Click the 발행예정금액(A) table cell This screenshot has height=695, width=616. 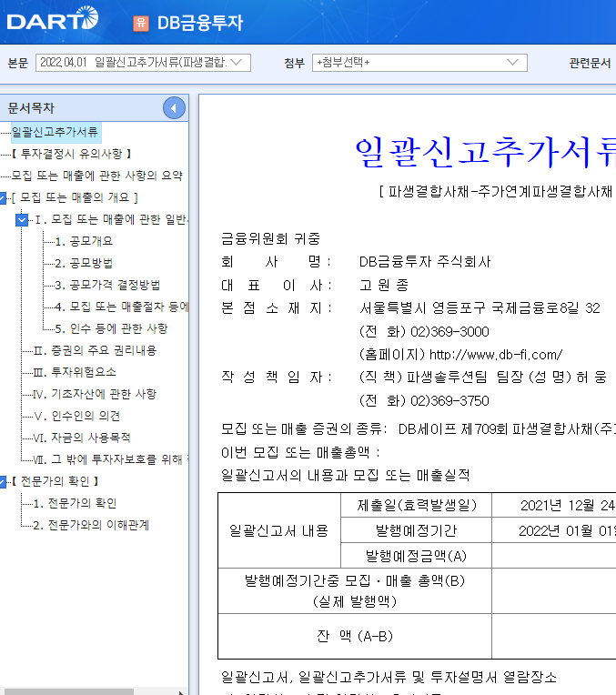point(417,556)
